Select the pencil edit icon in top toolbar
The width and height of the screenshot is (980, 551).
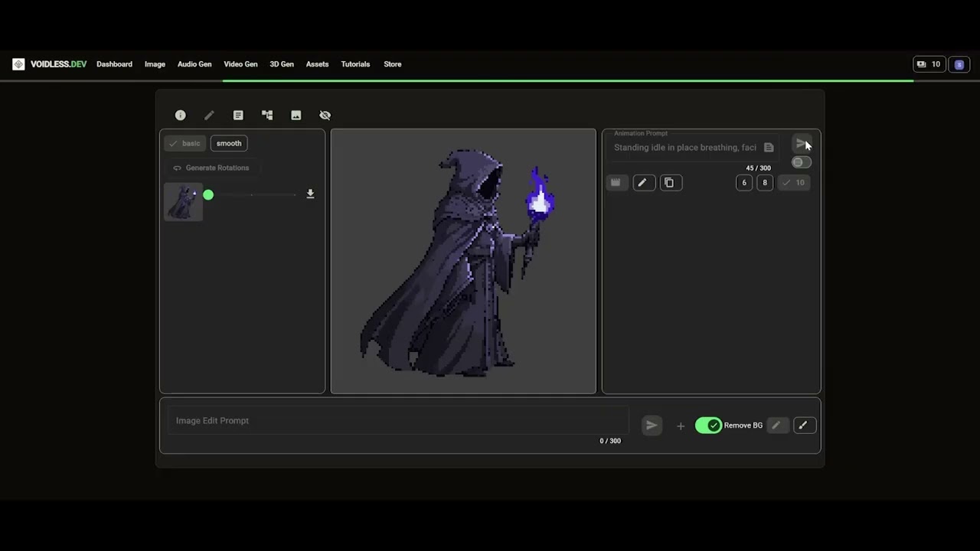pos(209,115)
